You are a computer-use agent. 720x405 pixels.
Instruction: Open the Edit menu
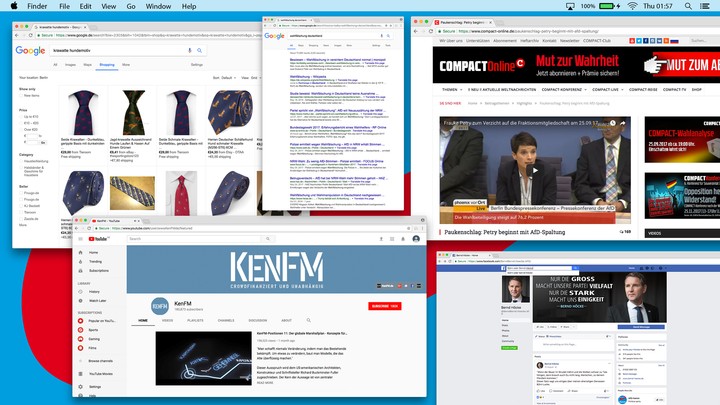[85, 6]
